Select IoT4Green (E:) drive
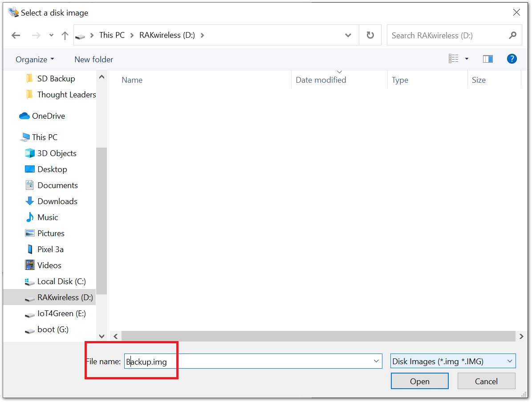 61,314
